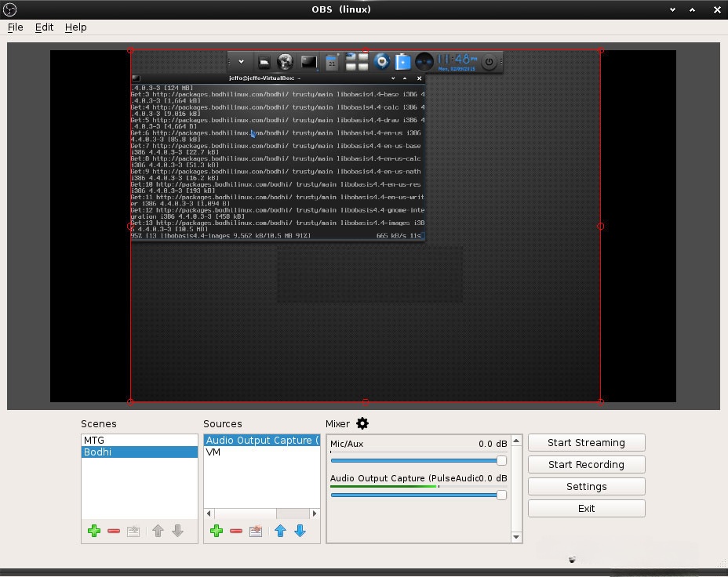Select the MTG scene
The image size is (728, 577).
pyautogui.click(x=140, y=440)
